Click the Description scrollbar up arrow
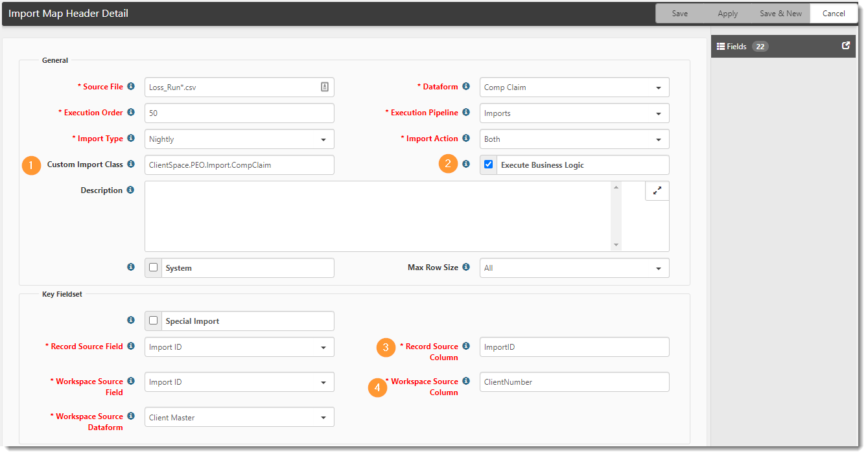The width and height of the screenshot is (868, 456). [616, 187]
